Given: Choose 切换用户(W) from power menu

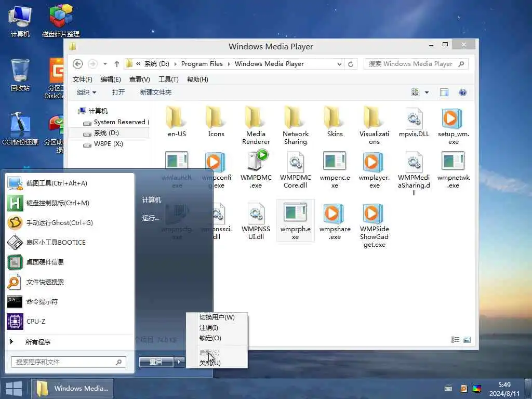Looking at the screenshot, I should [217, 317].
